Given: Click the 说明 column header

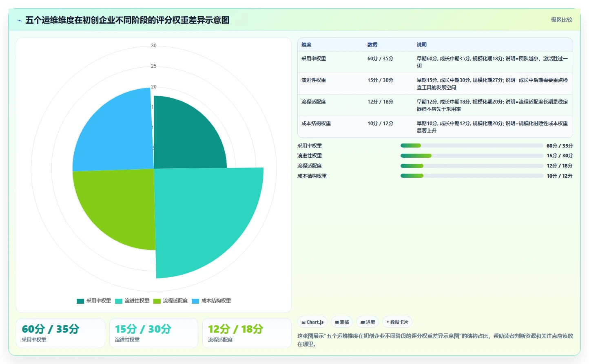Looking at the screenshot, I should coord(422,45).
